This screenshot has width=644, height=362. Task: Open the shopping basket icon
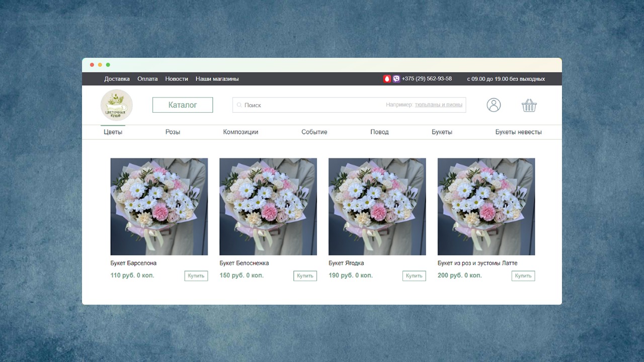coord(529,105)
